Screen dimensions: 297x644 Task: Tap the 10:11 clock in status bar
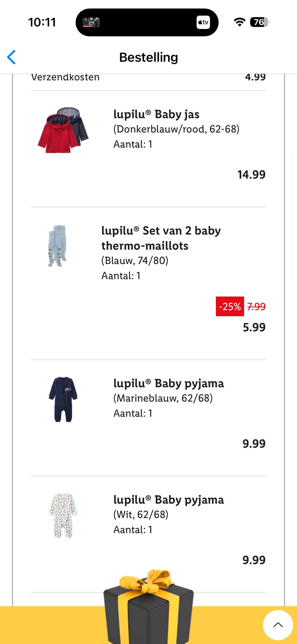(42, 22)
